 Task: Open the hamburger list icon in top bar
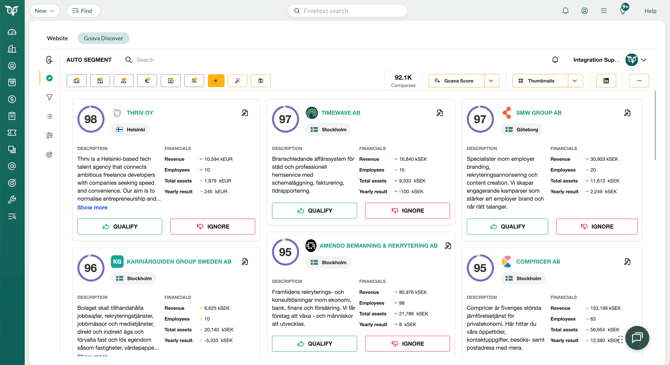(x=604, y=11)
